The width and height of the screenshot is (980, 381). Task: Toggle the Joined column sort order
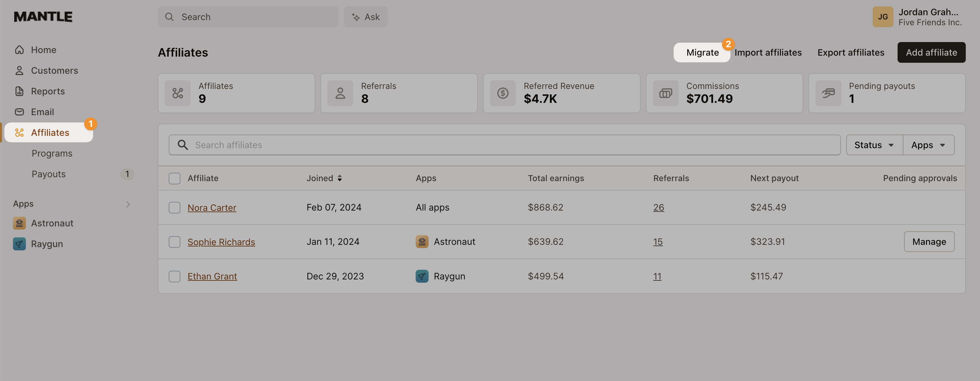click(x=340, y=178)
